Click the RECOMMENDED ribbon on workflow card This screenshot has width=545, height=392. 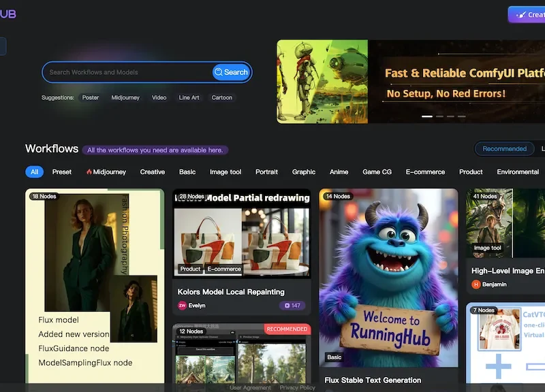coord(287,329)
